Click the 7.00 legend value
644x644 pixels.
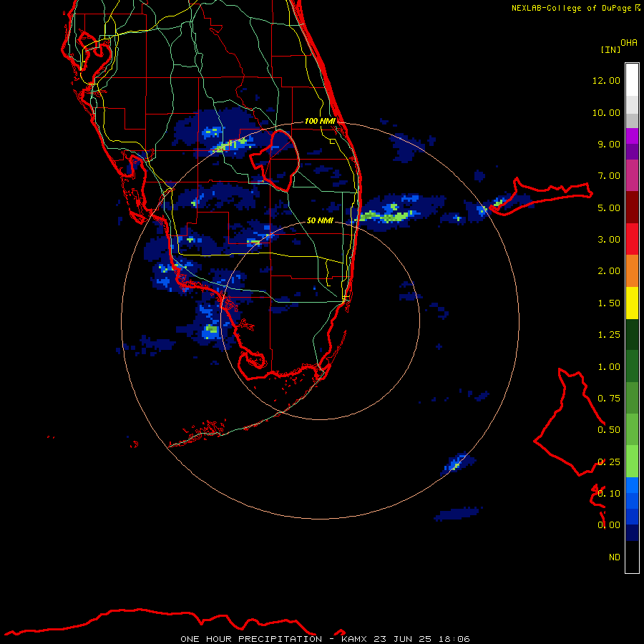609,176
